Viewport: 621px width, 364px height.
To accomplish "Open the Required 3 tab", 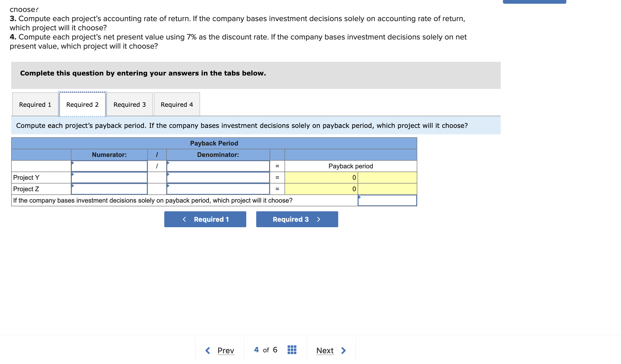I will (129, 105).
